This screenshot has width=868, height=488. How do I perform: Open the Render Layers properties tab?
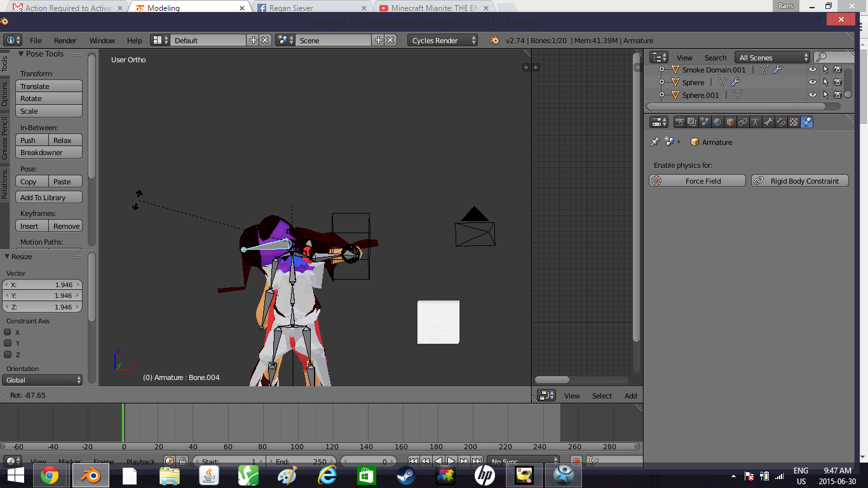tap(692, 122)
